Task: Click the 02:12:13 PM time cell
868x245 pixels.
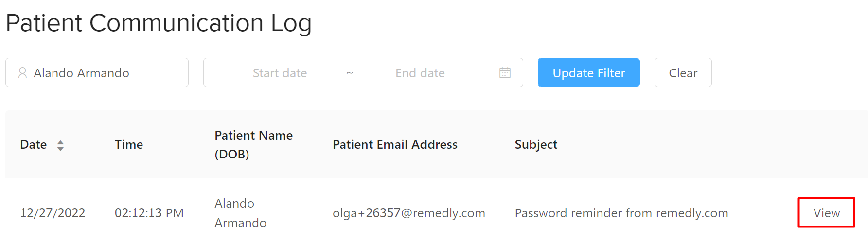Action: (x=149, y=213)
